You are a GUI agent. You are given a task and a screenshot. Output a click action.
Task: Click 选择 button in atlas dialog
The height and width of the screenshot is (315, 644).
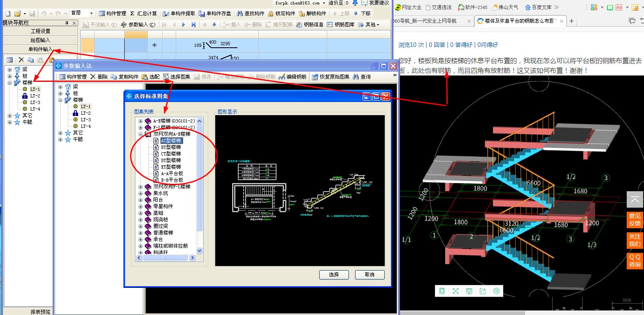pyautogui.click(x=334, y=275)
